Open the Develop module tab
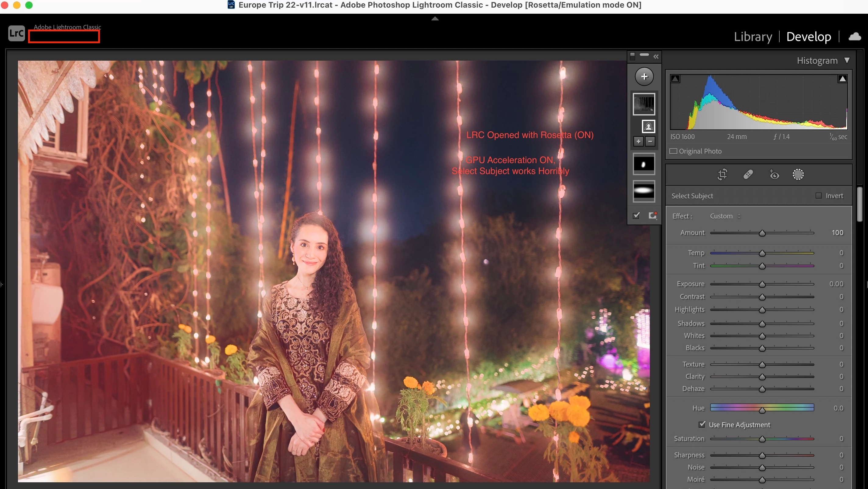Viewport: 868px width, 489px height. (x=808, y=36)
